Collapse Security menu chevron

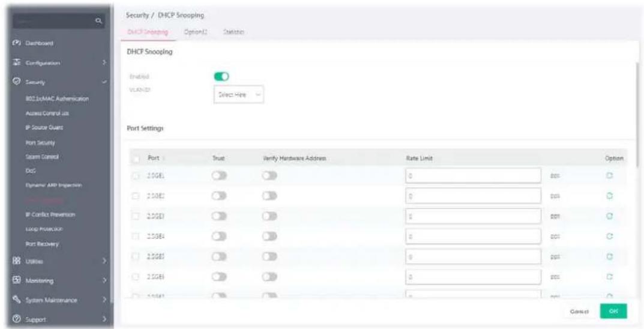(104, 83)
